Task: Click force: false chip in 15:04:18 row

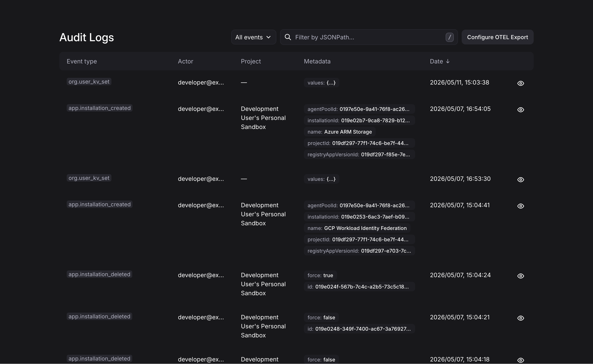Action: pyautogui.click(x=321, y=359)
